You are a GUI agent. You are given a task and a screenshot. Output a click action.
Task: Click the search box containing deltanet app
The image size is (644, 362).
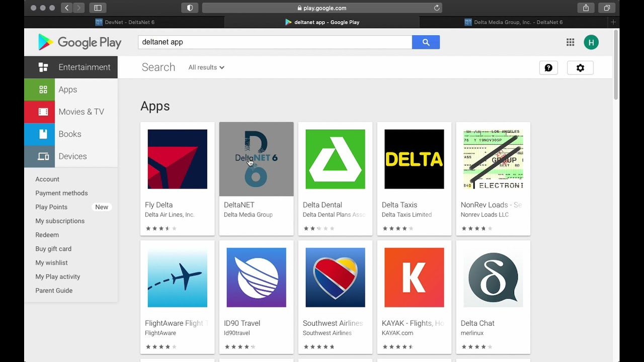[275, 42]
